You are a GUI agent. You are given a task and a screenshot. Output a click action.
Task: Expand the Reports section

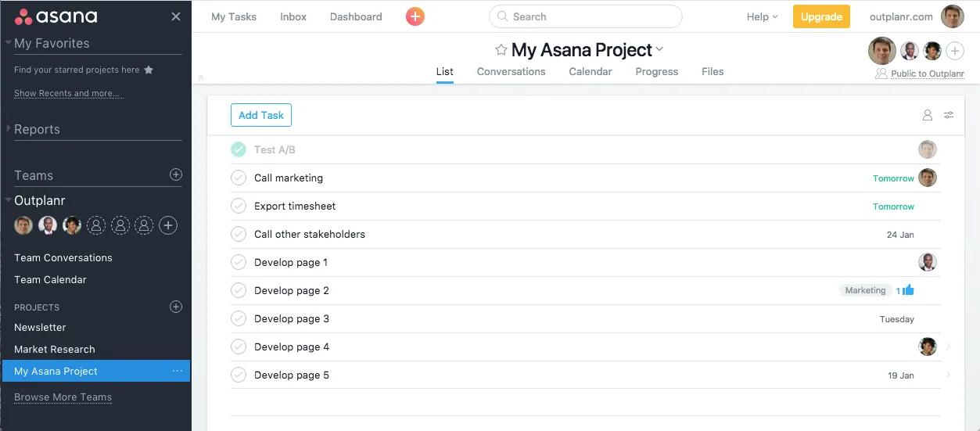point(8,128)
